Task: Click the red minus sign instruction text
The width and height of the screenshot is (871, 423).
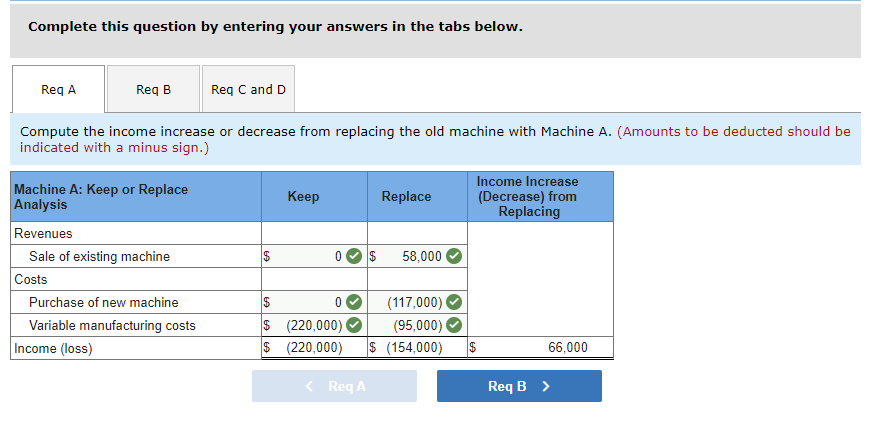Action: tap(435, 140)
